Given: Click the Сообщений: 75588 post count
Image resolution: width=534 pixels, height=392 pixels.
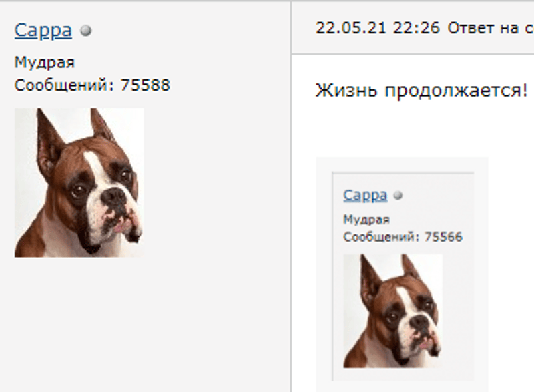Looking at the screenshot, I should (92, 85).
